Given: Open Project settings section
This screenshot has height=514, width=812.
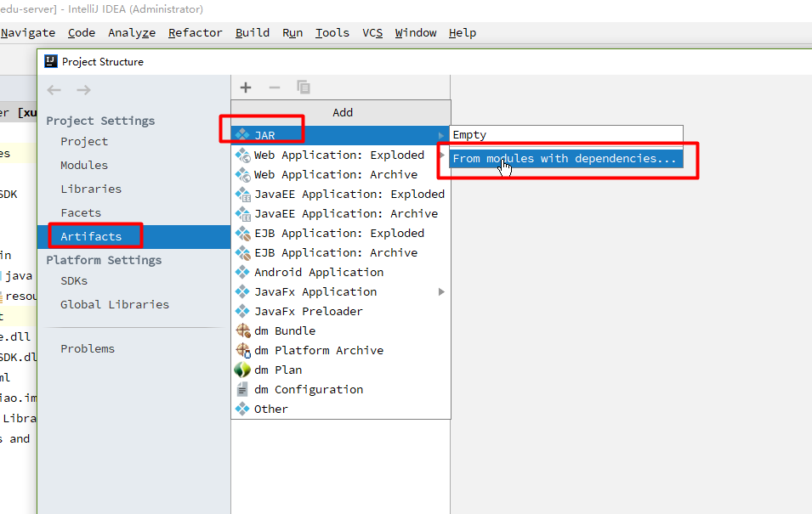Looking at the screenshot, I should (x=84, y=141).
